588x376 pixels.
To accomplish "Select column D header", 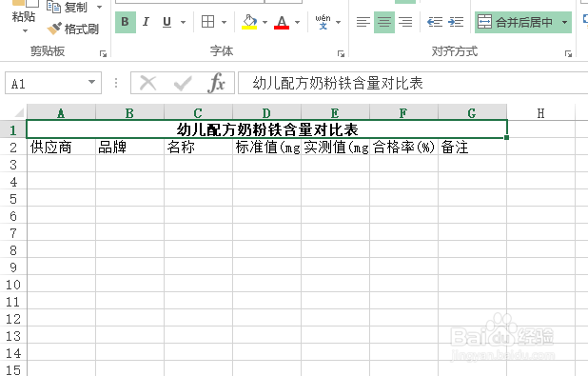I will [x=266, y=113].
